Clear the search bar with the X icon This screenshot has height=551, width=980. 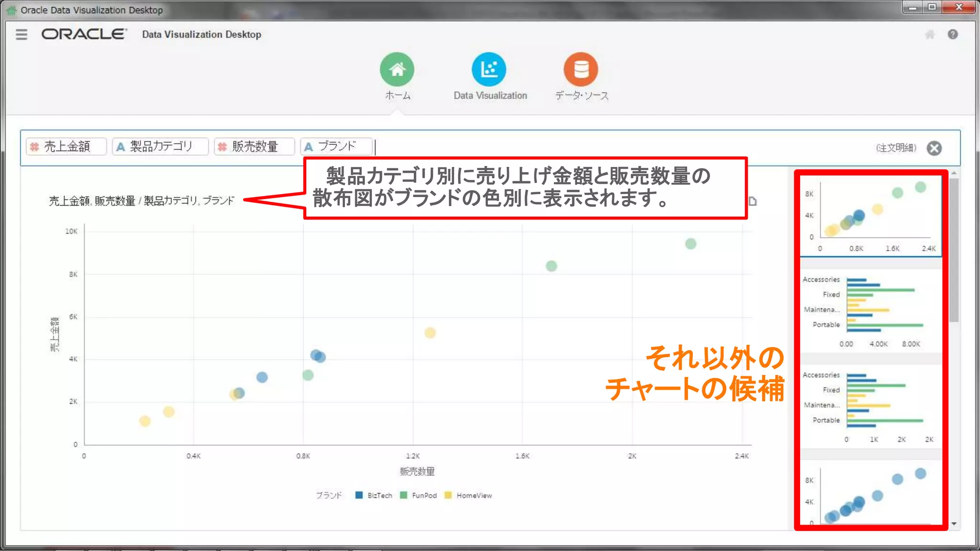tap(934, 148)
